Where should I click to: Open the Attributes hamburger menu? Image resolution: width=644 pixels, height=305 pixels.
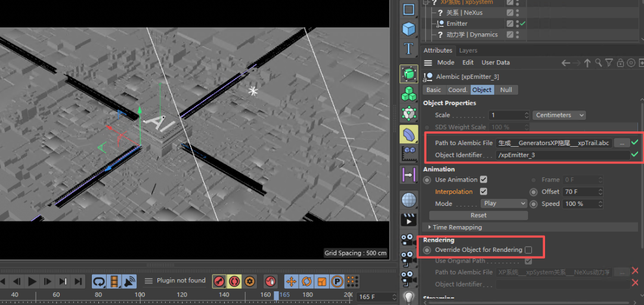pyautogui.click(x=428, y=63)
